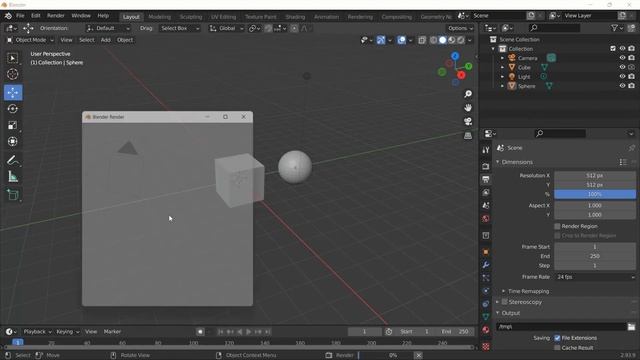Click the timeline current frame marker
The image size is (640, 360).
point(18,342)
